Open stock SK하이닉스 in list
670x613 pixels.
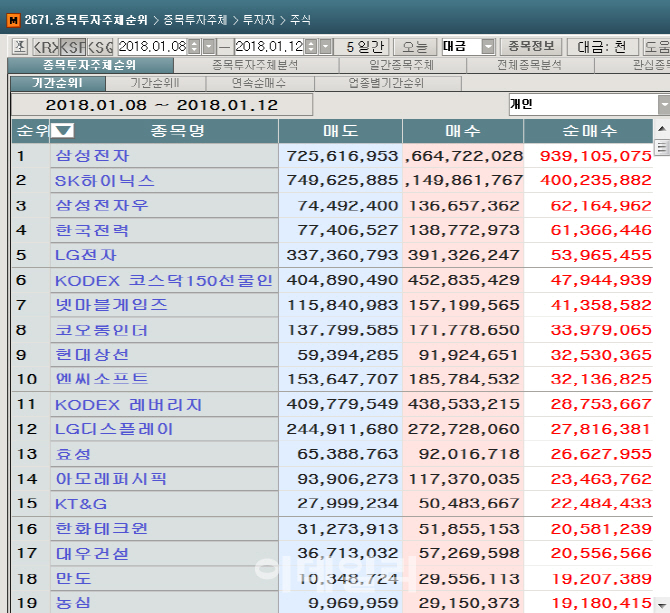tap(105, 181)
